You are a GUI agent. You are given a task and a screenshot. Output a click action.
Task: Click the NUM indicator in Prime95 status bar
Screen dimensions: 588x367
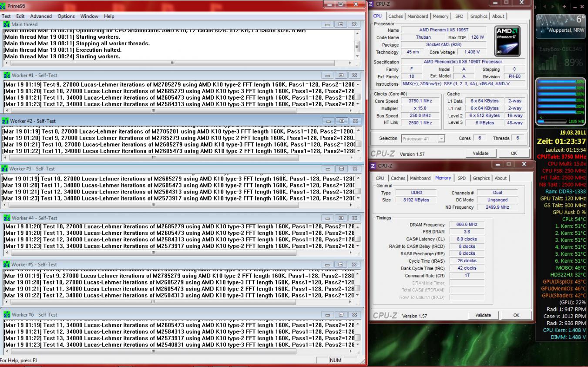click(336, 360)
